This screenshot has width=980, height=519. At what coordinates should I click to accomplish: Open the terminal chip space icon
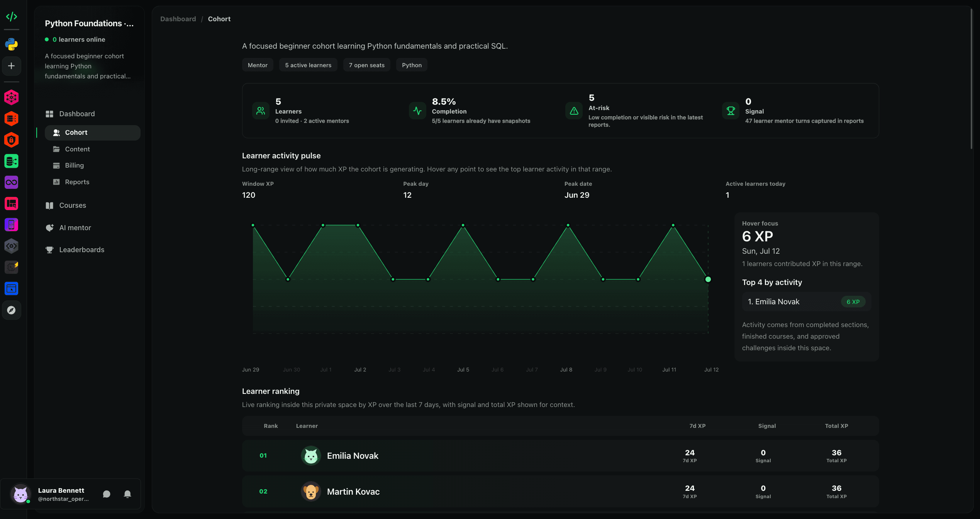[x=12, y=267]
